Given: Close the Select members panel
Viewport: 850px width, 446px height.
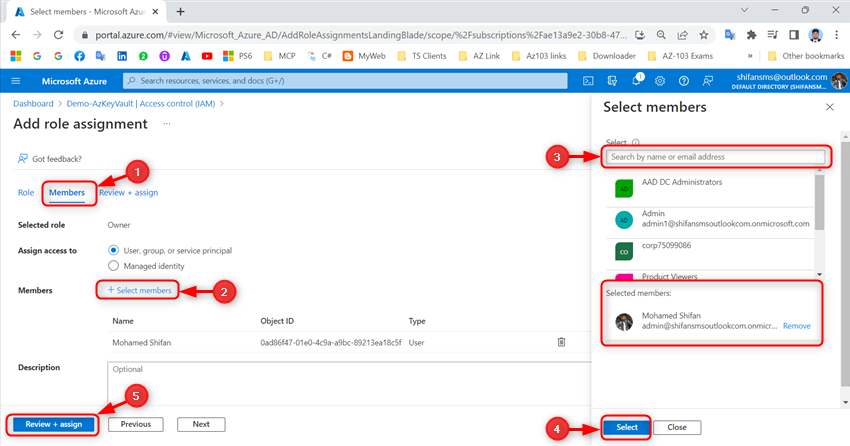Looking at the screenshot, I should pos(829,107).
